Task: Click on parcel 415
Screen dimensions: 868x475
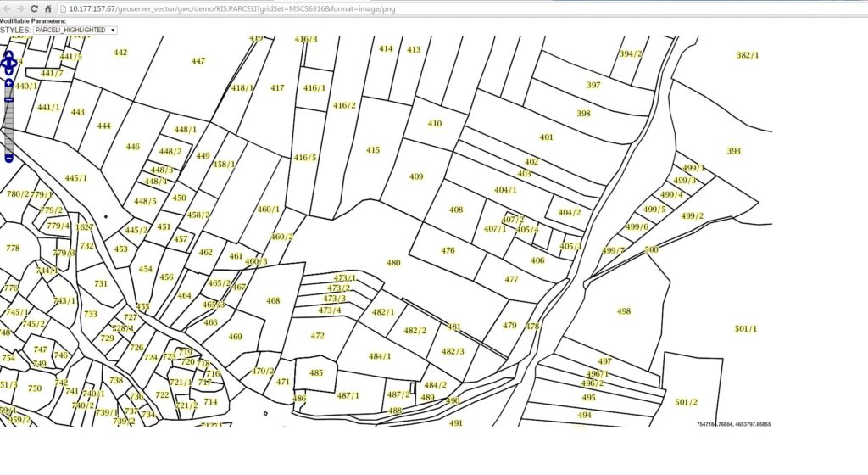Action: point(373,150)
